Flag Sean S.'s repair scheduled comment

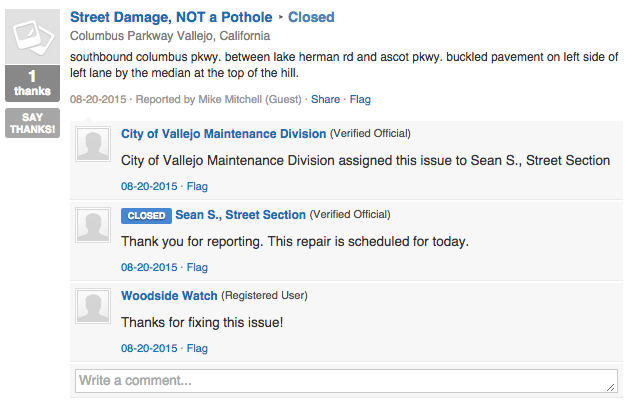(x=197, y=268)
